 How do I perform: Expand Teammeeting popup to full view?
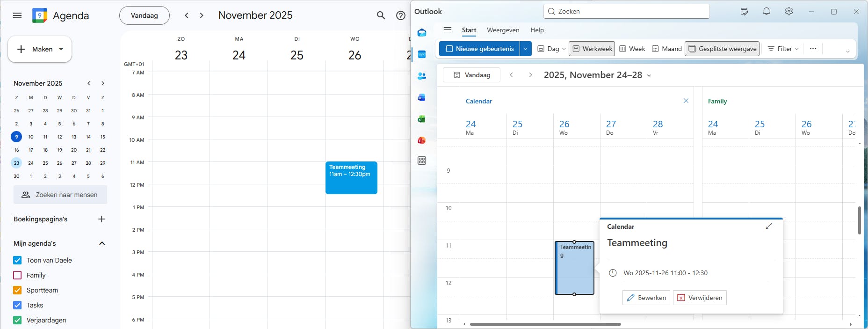[x=769, y=226]
